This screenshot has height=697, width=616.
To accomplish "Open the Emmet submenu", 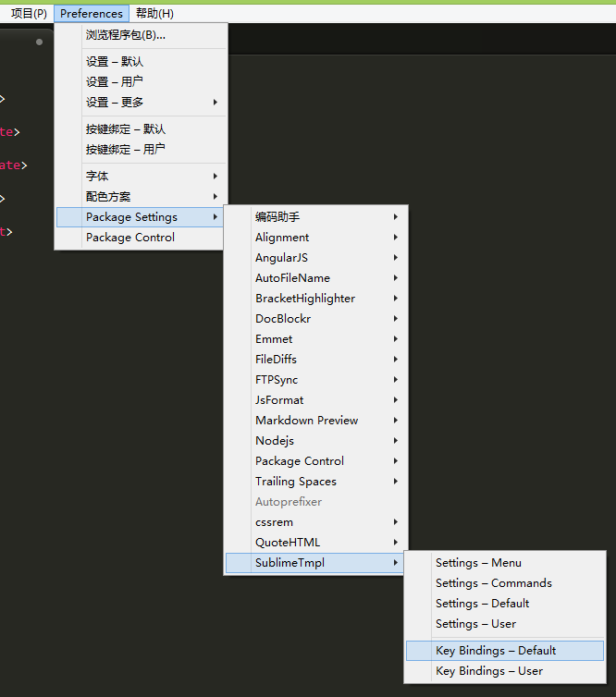I will click(315, 339).
